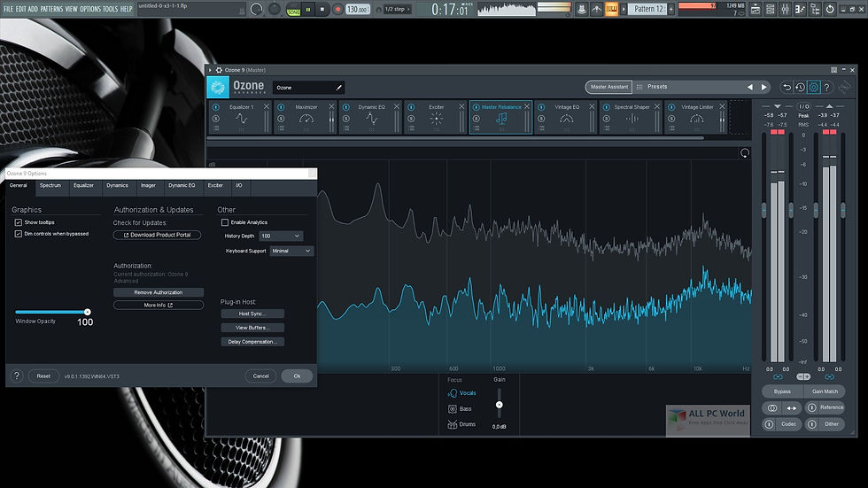Select the Drums focus icon
The height and width of the screenshot is (488, 868).
[453, 424]
